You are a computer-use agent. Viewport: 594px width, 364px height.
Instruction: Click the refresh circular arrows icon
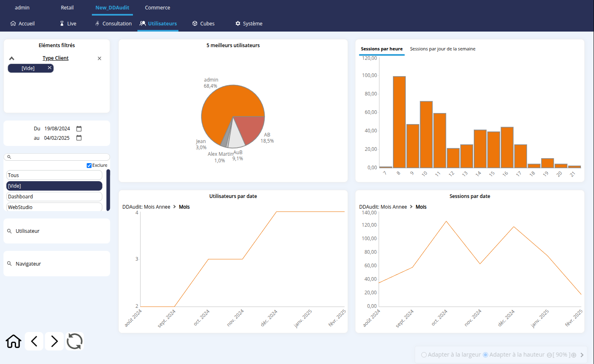click(74, 341)
